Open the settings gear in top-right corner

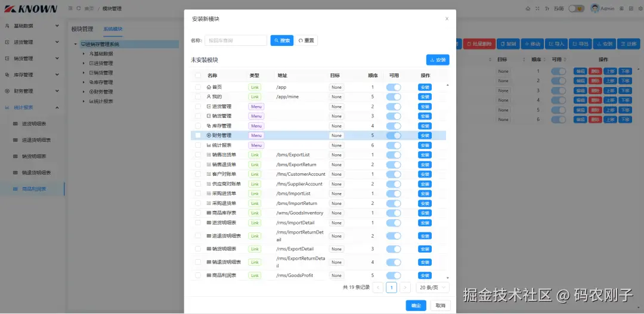click(639, 8)
